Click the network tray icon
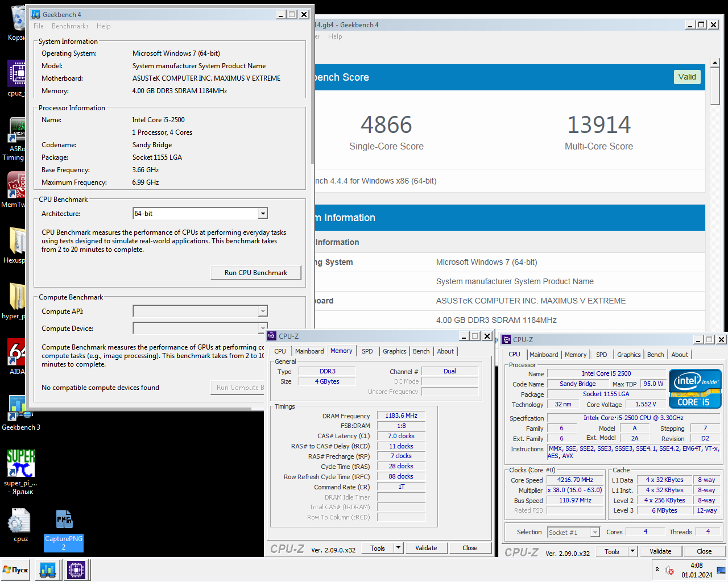 pyautogui.click(x=721, y=570)
